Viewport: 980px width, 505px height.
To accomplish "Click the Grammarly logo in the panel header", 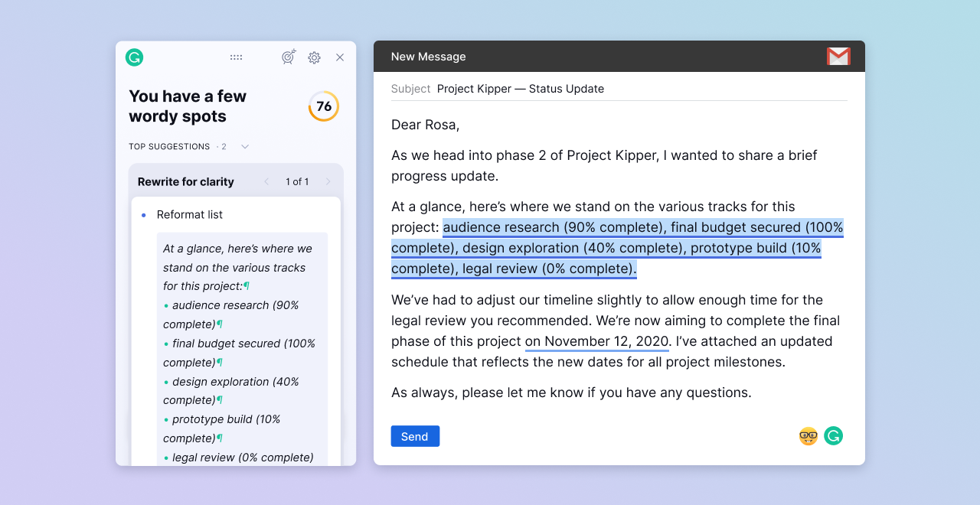I will pyautogui.click(x=135, y=57).
